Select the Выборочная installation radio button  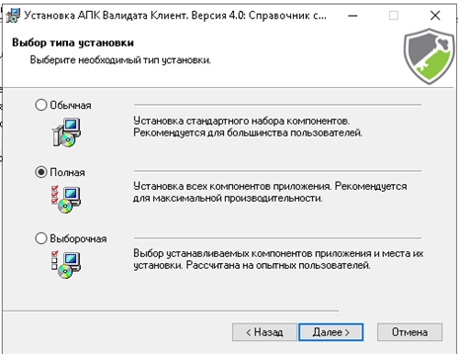click(x=41, y=238)
